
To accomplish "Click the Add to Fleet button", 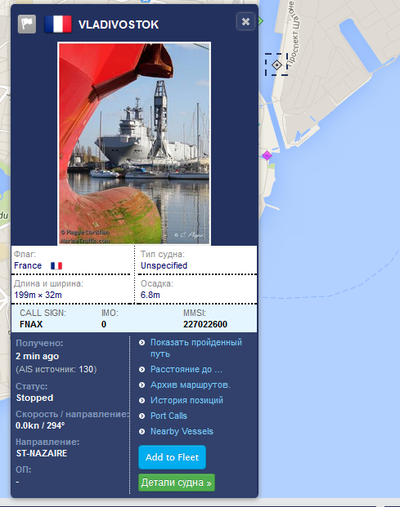I will 172,457.
